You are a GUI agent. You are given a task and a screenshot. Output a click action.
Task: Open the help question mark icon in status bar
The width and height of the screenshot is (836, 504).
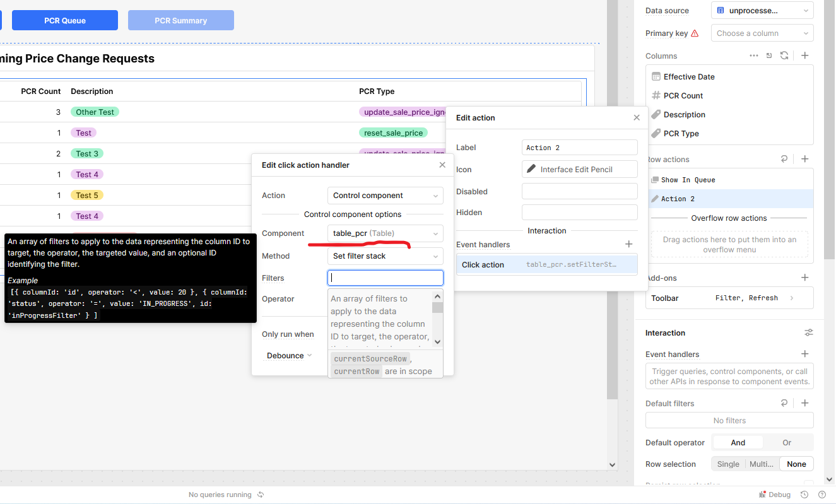pos(821,495)
